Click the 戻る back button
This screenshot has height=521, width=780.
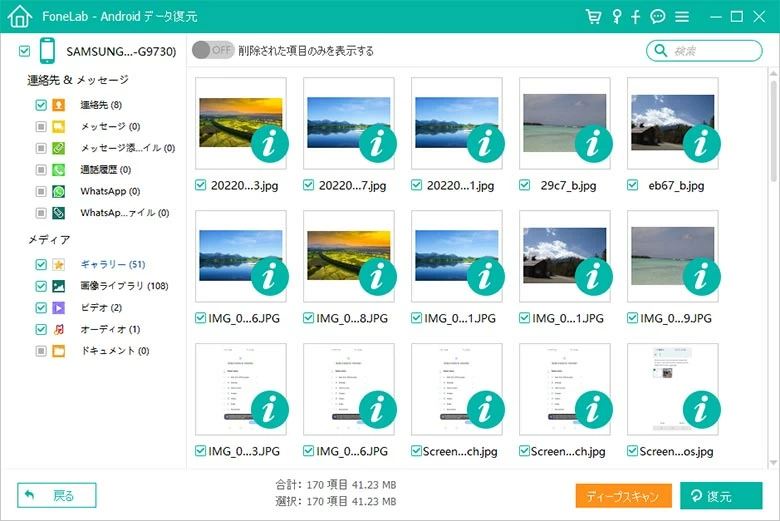point(57,495)
